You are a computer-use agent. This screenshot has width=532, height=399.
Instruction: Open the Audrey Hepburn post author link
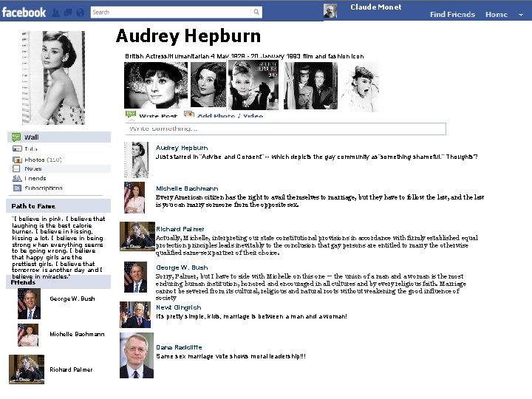pyautogui.click(x=182, y=148)
